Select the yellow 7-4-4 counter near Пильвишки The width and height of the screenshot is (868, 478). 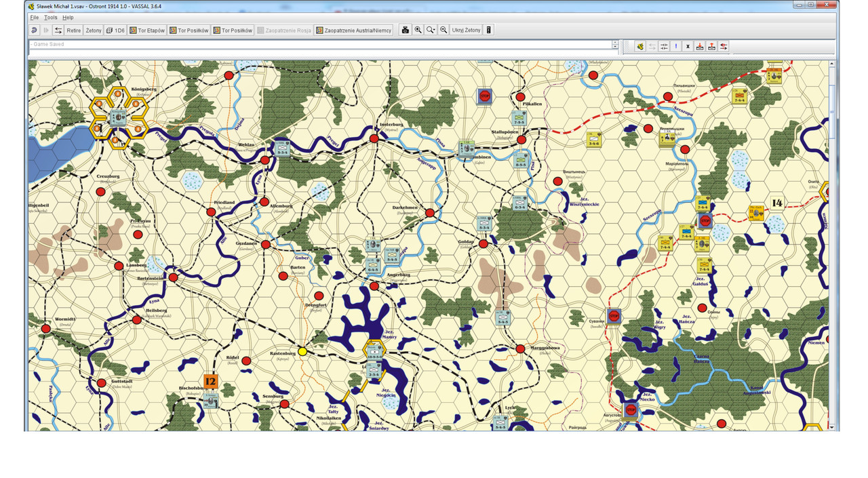(x=739, y=96)
